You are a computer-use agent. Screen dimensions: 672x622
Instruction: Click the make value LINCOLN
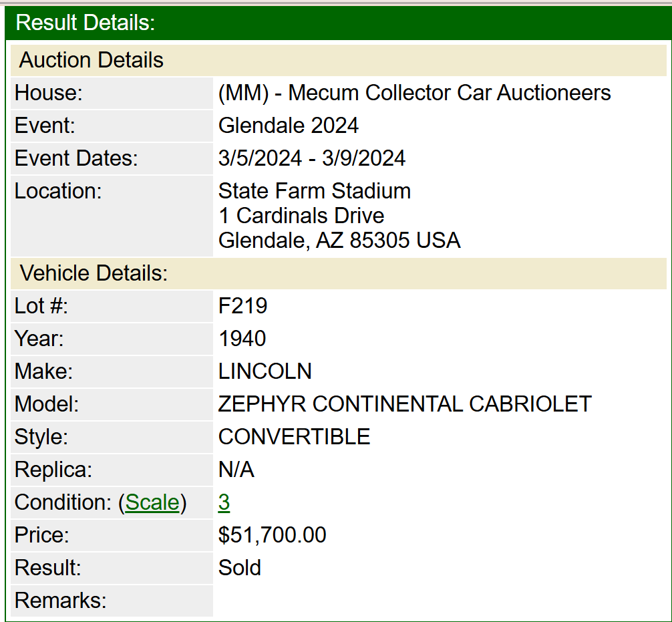pyautogui.click(x=265, y=371)
